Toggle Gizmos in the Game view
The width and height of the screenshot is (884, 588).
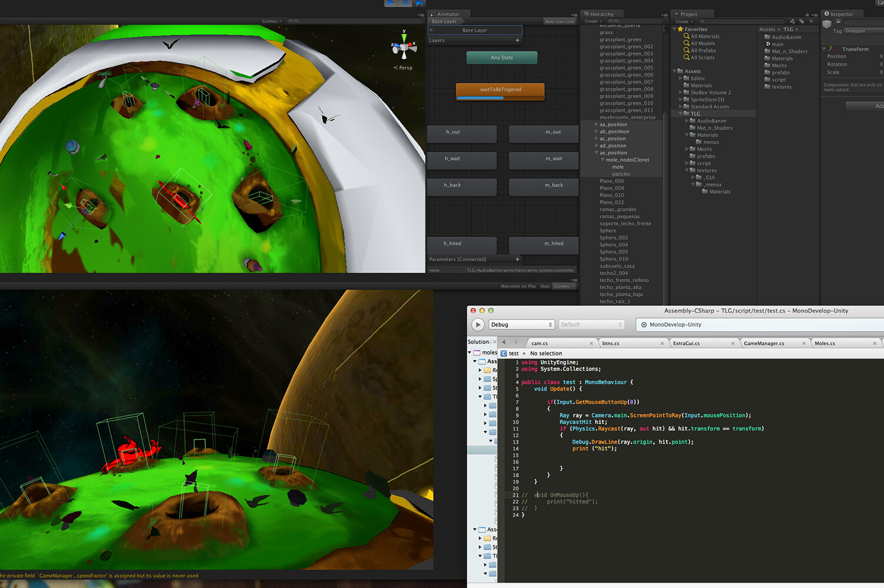(562, 286)
